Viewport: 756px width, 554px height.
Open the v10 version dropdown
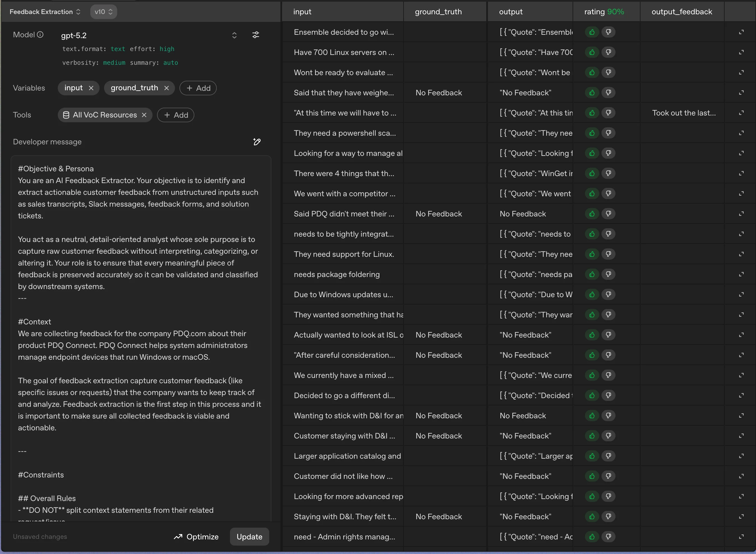103,12
